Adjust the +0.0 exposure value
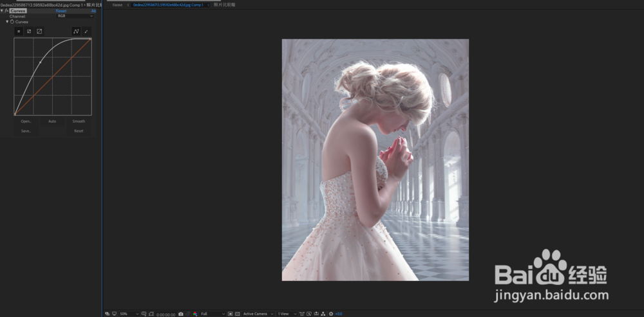 pos(339,314)
